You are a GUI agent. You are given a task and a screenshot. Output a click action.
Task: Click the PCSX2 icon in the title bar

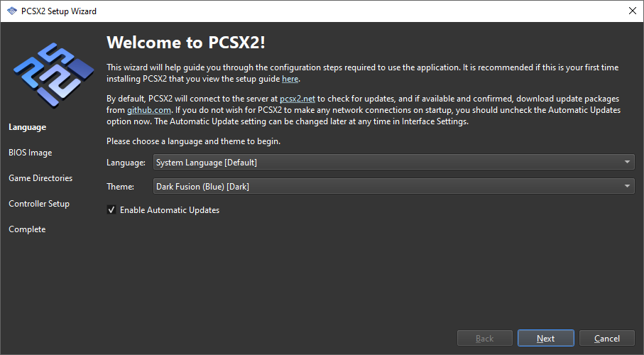click(x=11, y=11)
